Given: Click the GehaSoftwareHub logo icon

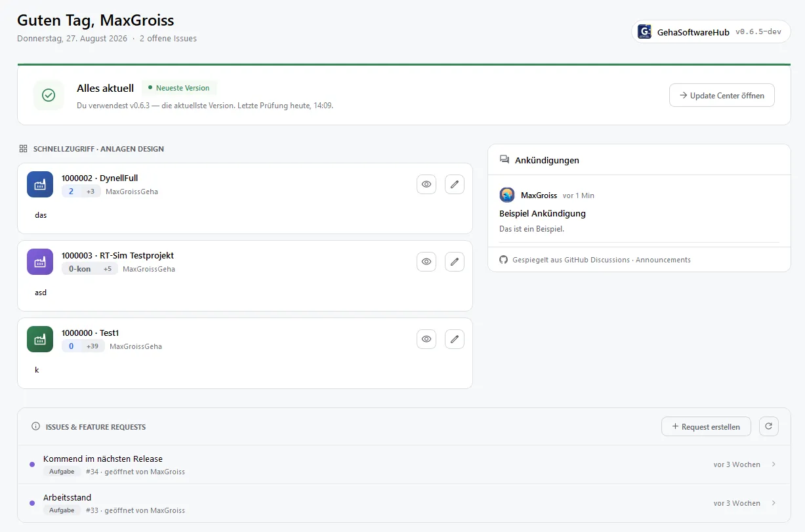Looking at the screenshot, I should 644,31.
